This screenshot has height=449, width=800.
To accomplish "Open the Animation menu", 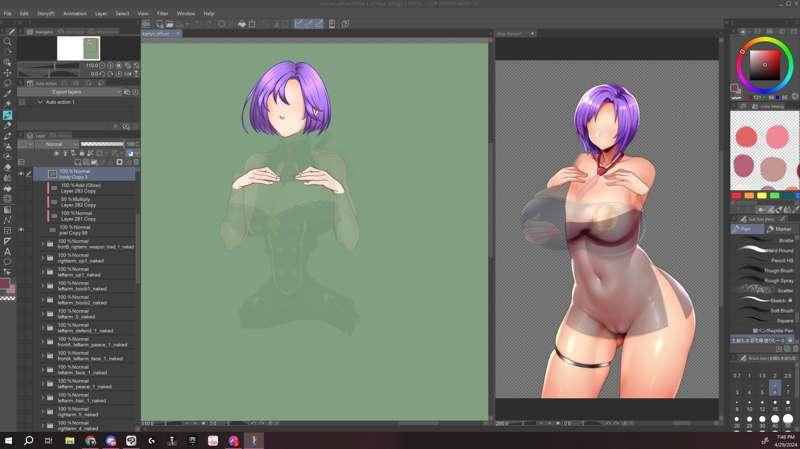I will point(74,13).
